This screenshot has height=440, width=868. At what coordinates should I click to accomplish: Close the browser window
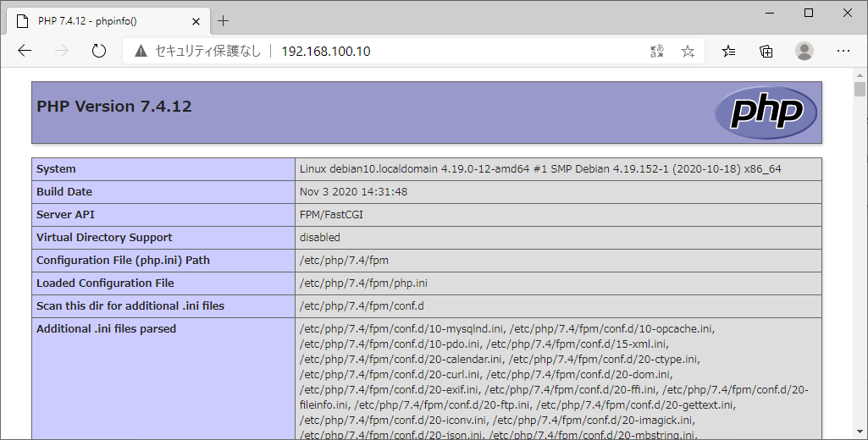pos(847,13)
